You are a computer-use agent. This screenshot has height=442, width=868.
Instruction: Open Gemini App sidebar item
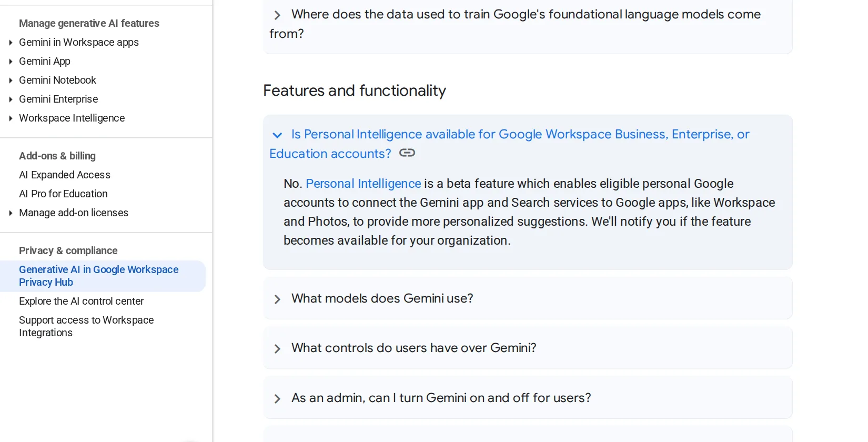(45, 61)
